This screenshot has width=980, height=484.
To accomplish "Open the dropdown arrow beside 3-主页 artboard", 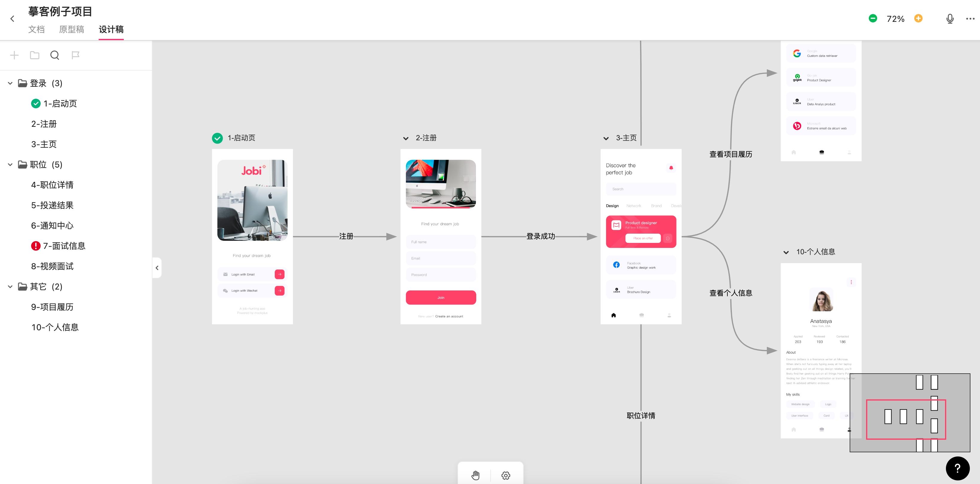I will [606, 138].
